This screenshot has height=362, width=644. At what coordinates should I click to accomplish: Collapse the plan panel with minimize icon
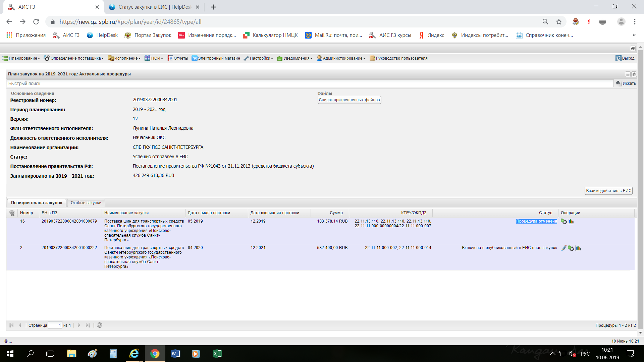pos(628,74)
